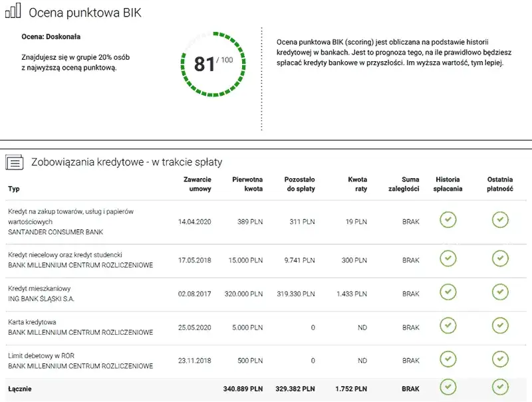Click student loan payment history checkmark
Image resolution: width=532 pixels, height=402 pixels.
(x=448, y=258)
